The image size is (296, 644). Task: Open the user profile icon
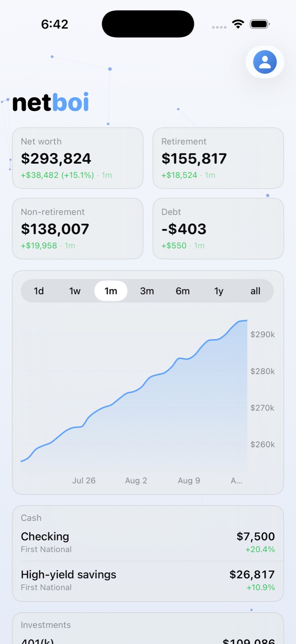[x=265, y=62]
